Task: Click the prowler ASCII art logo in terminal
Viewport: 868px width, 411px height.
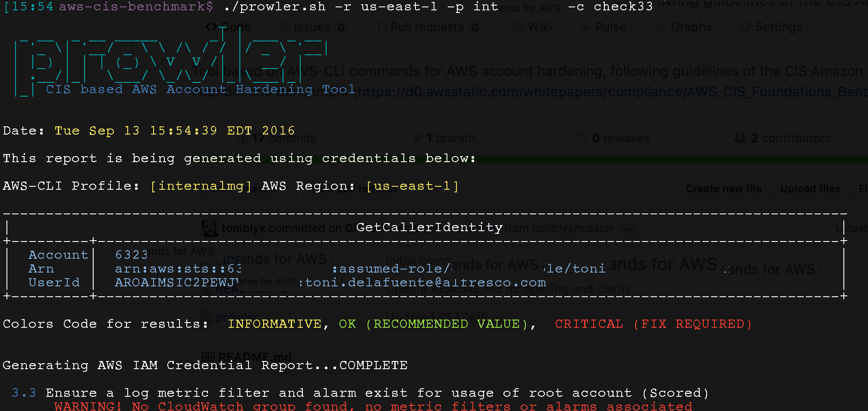Action: pos(171,62)
